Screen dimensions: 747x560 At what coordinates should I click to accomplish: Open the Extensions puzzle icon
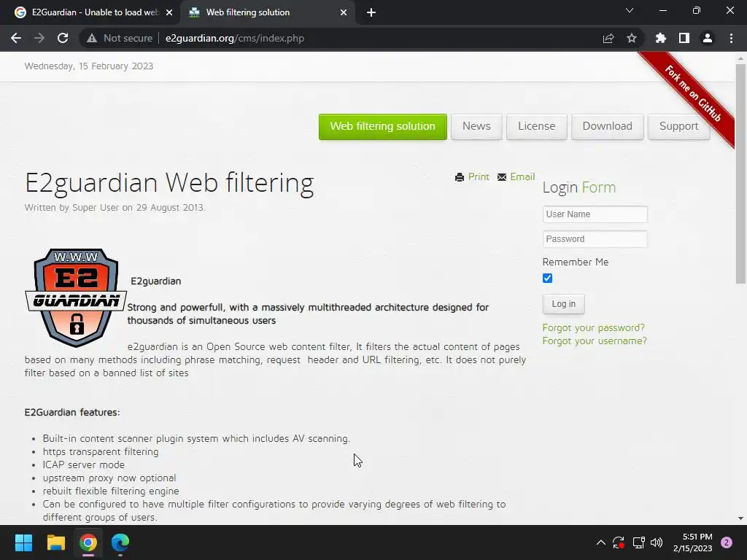(x=660, y=38)
